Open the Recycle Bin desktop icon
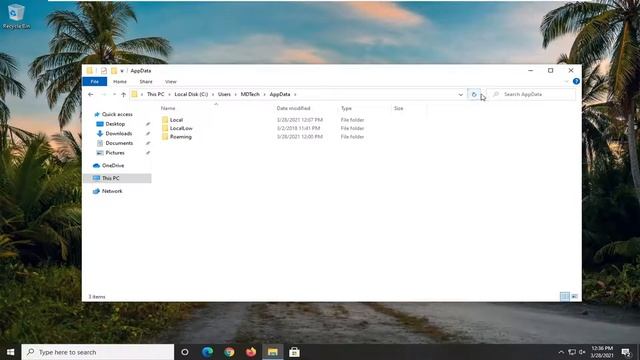This screenshot has width=640, height=360. [x=16, y=16]
